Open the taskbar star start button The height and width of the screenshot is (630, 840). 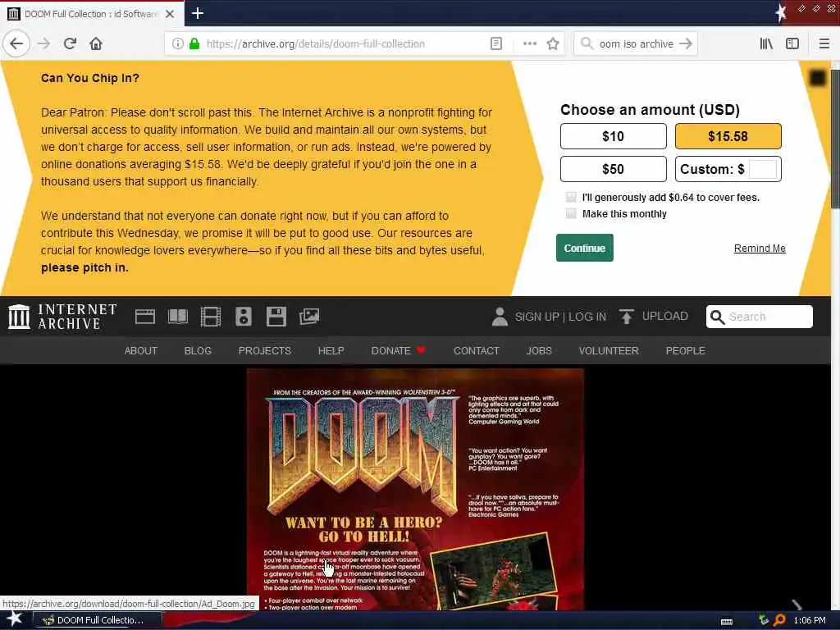[x=15, y=619]
